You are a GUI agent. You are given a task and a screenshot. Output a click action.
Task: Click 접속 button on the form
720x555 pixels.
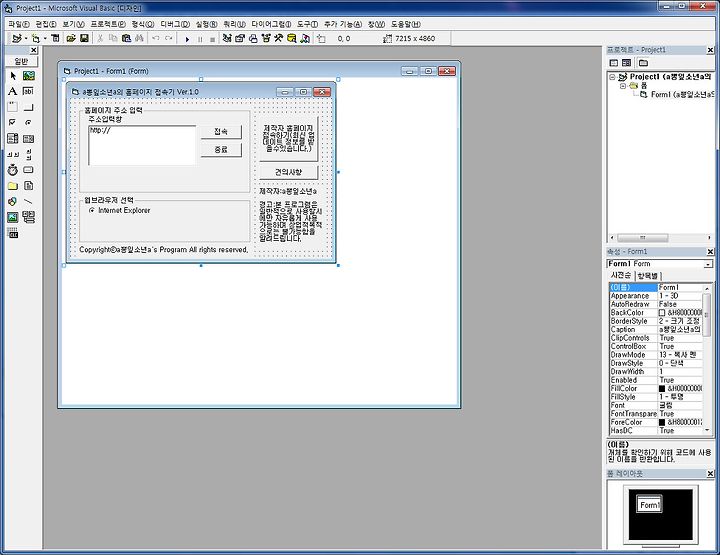[221, 132]
